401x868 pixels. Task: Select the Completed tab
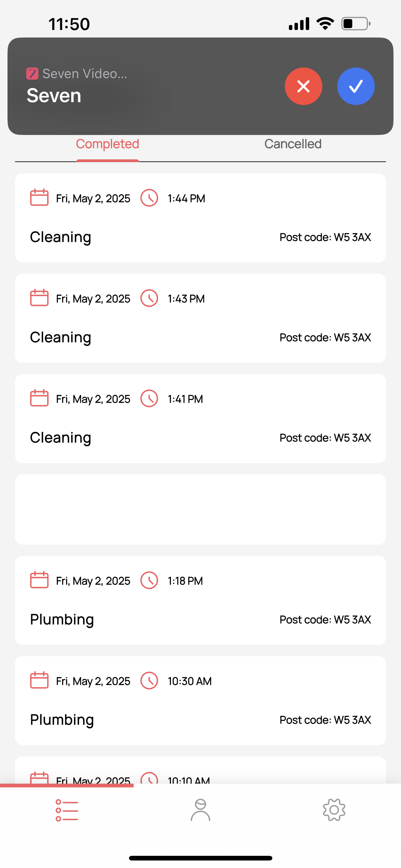point(107,144)
